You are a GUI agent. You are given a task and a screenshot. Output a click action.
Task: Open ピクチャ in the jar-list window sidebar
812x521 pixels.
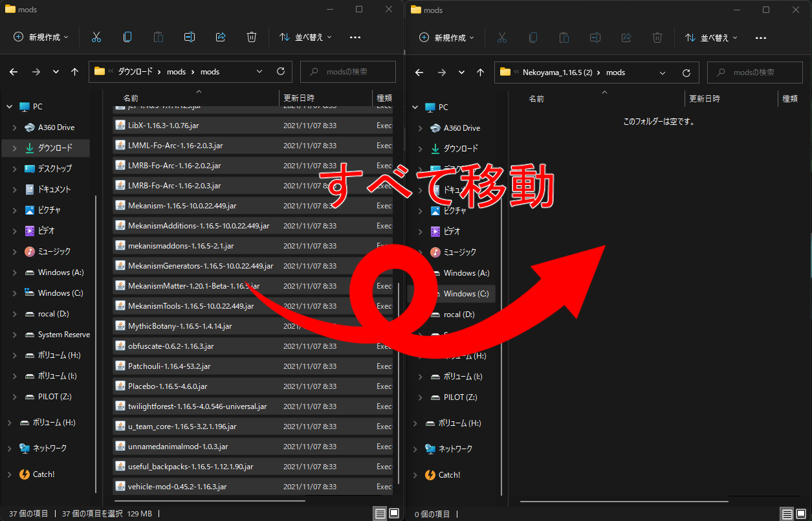point(49,210)
